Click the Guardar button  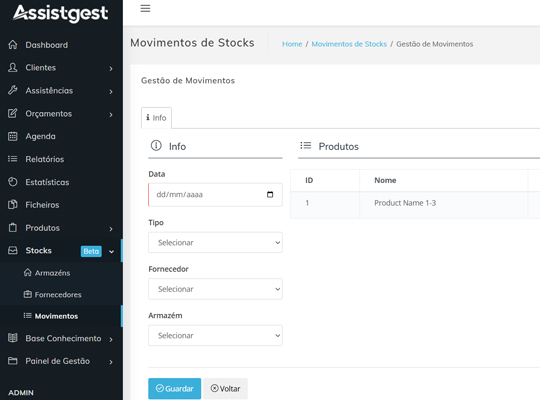(175, 389)
